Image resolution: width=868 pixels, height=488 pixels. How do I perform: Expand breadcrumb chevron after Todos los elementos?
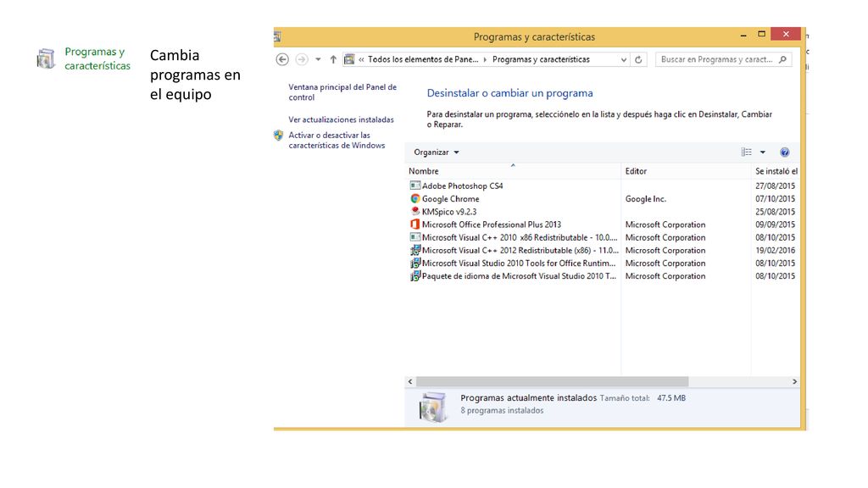pos(486,59)
